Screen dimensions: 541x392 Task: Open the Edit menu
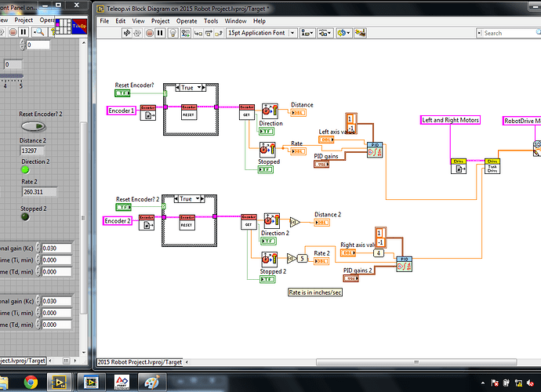click(x=121, y=21)
